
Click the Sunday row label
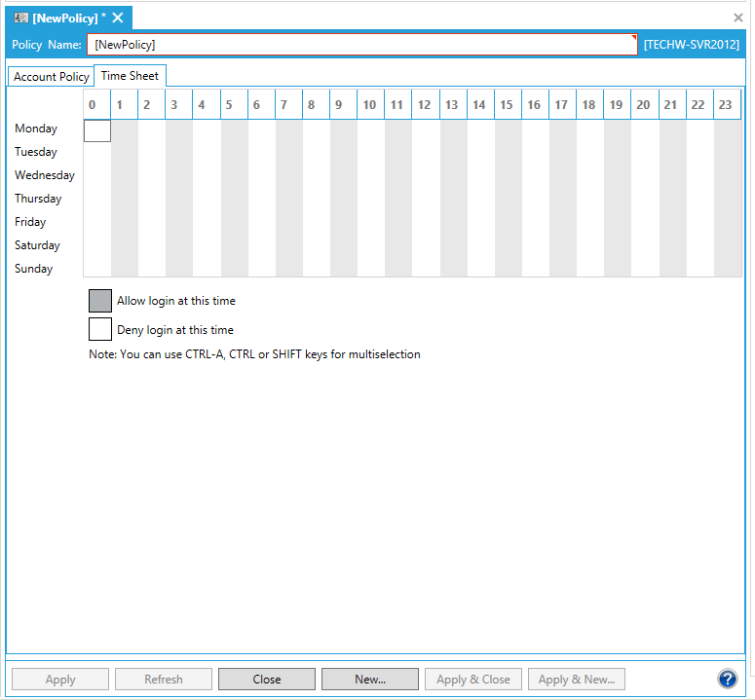point(34,269)
